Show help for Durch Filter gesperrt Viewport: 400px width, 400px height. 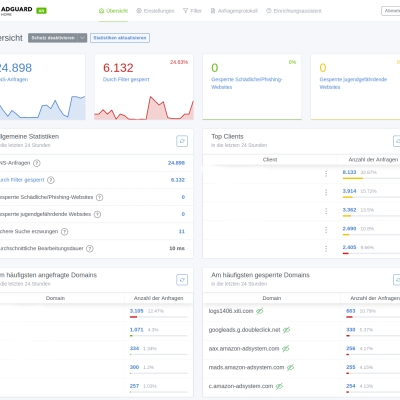tap(51, 180)
